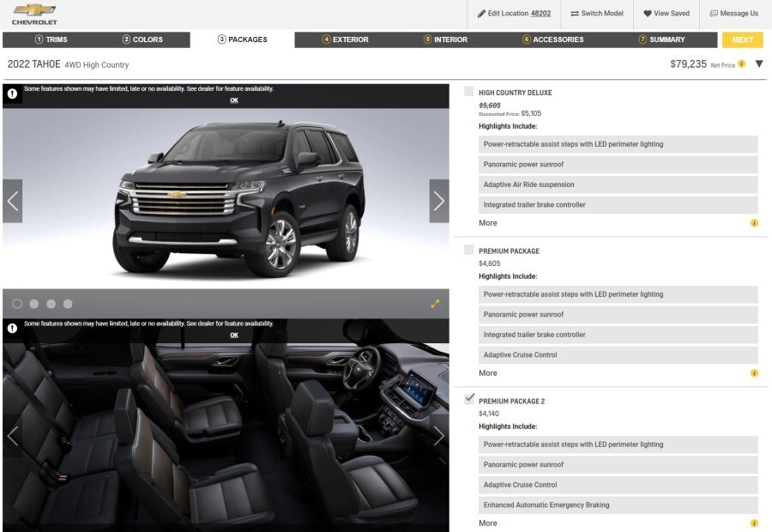Image resolution: width=772 pixels, height=532 pixels.
Task: Click the Tahoe exterior vehicle image
Action: [x=240, y=198]
